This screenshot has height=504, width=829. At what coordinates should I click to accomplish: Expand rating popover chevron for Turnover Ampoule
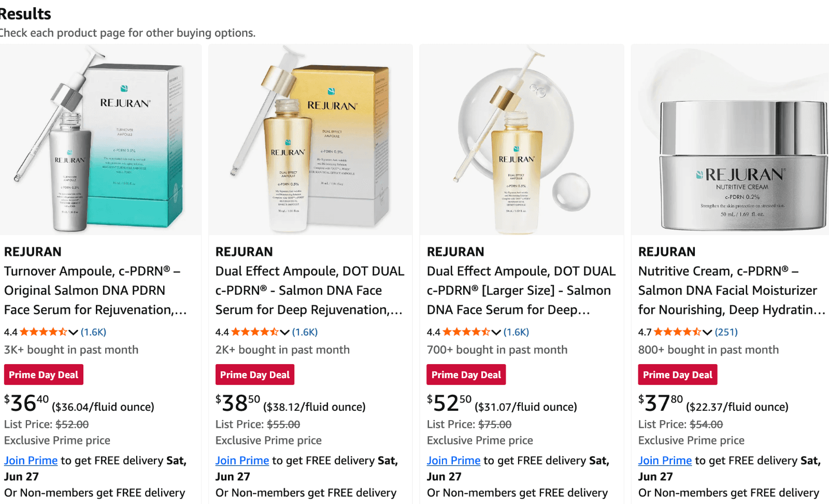tap(73, 332)
